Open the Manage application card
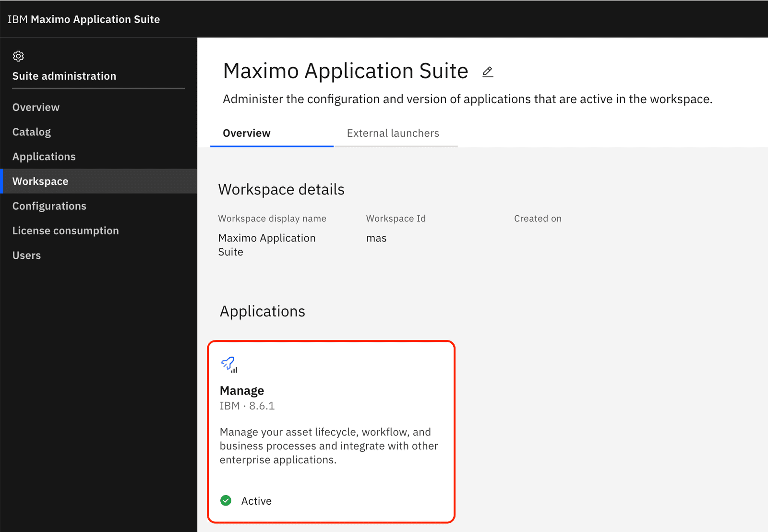 click(x=330, y=431)
